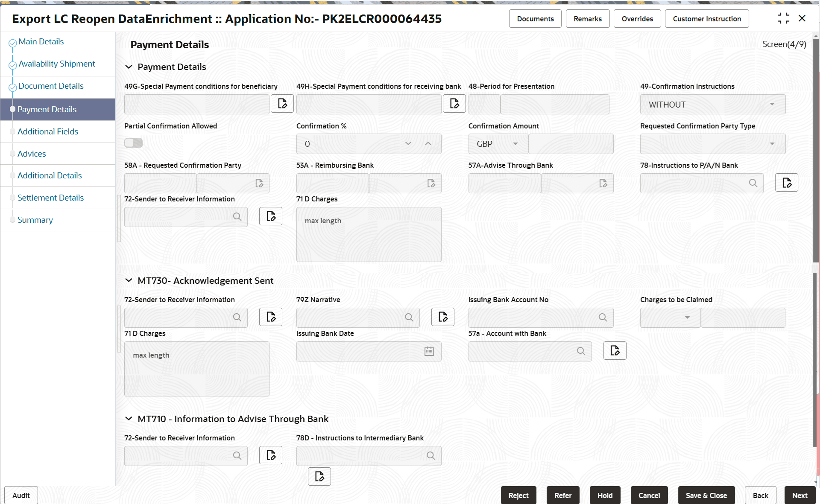Open the 78D Instructions to Intermediary Bank search icon
The height and width of the screenshot is (504, 820).
tap(430, 456)
